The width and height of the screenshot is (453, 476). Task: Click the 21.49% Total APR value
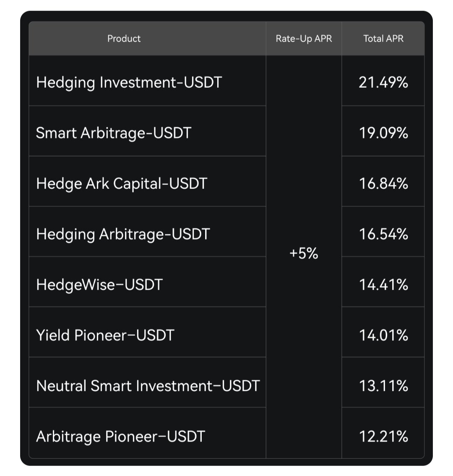383,82
